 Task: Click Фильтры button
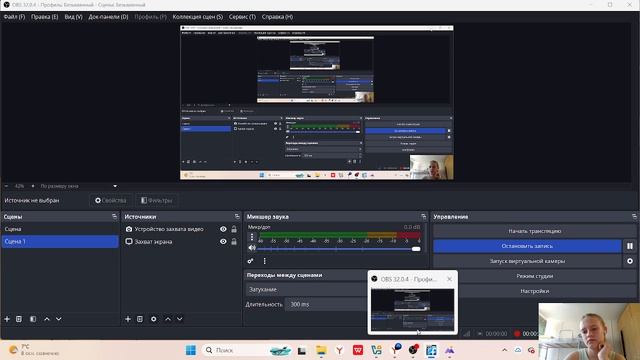[x=156, y=200]
